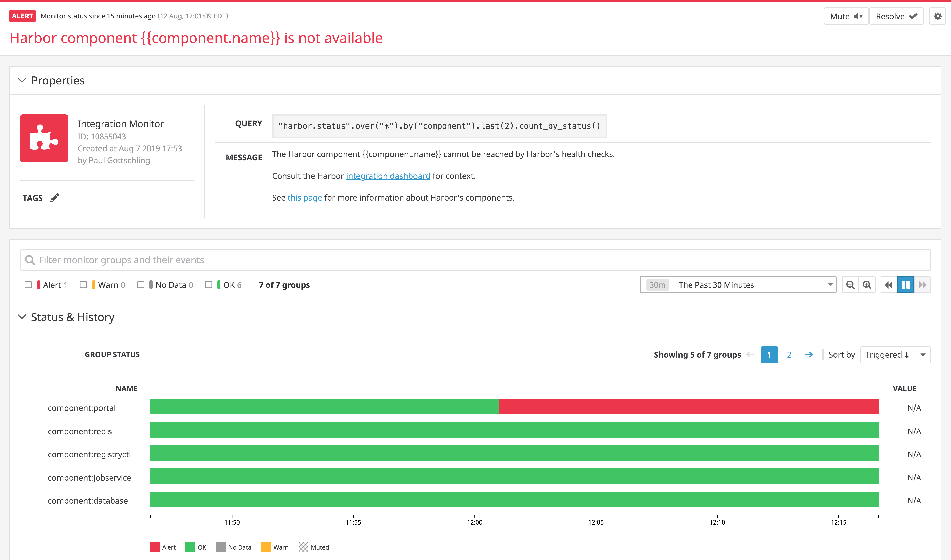Rewind the timeframe backward
The image size is (951, 560).
pos(889,285)
